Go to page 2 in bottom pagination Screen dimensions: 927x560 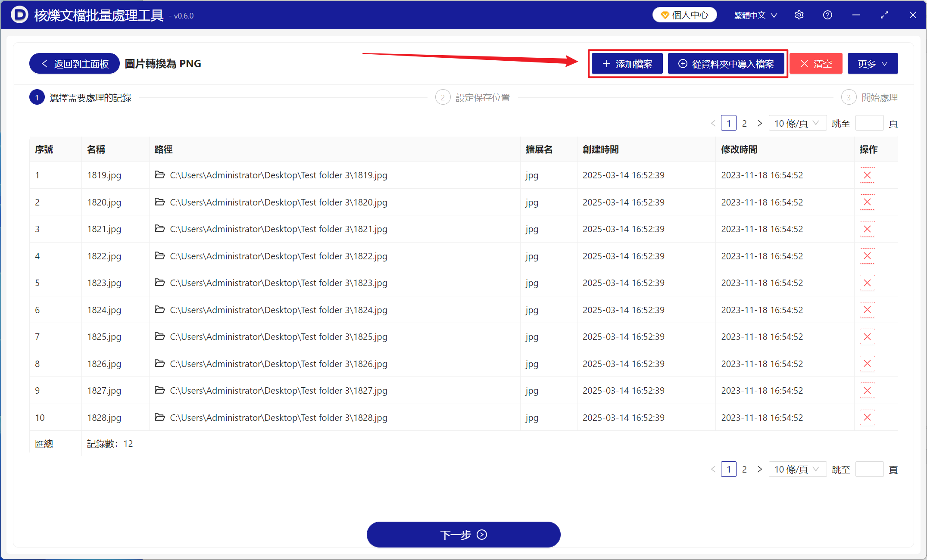click(744, 469)
